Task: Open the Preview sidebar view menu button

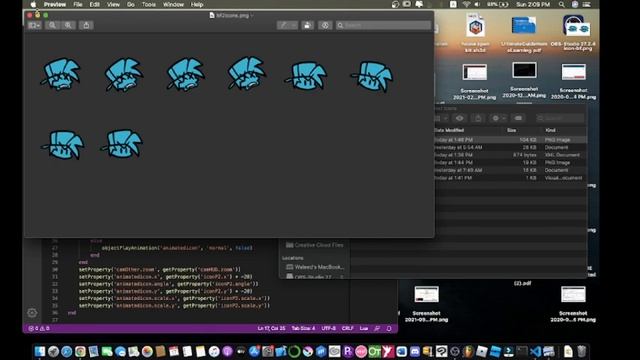Action: (34, 25)
